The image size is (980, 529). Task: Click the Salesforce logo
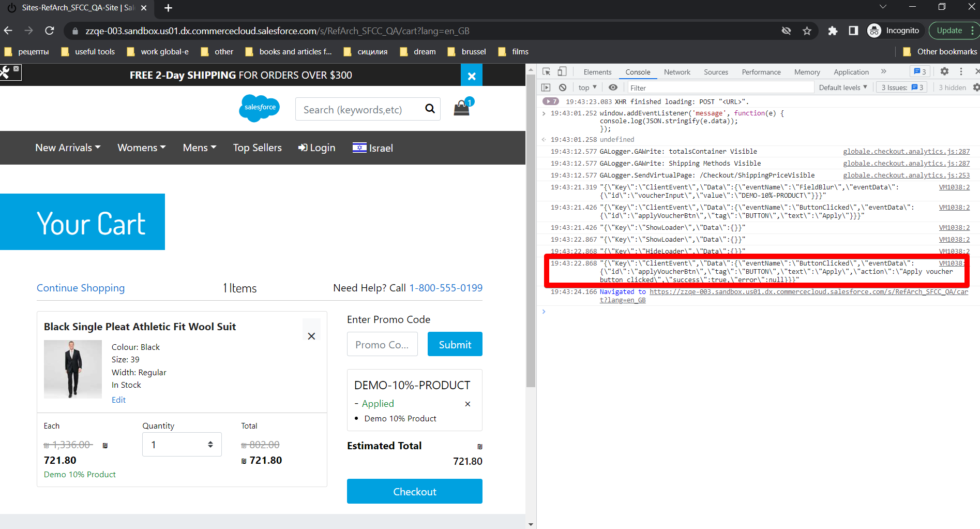[260, 108]
